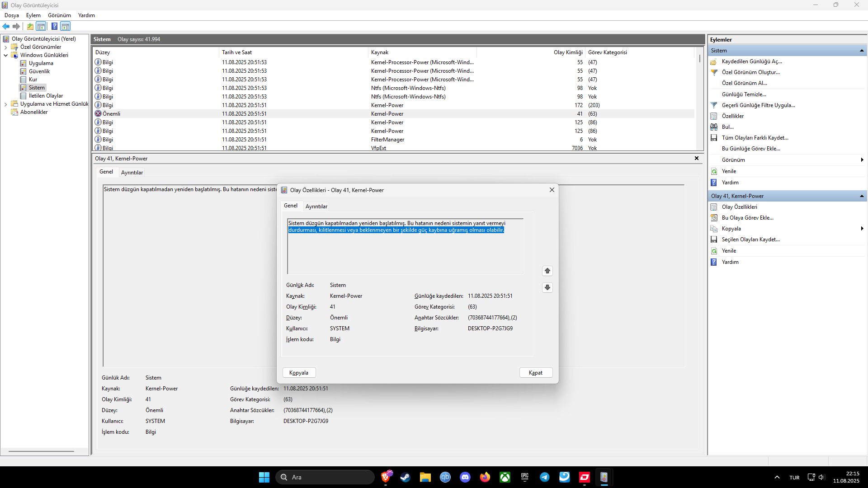This screenshot has width=868, height=488.
Task: Open the Eylem menu
Action: click(33, 15)
